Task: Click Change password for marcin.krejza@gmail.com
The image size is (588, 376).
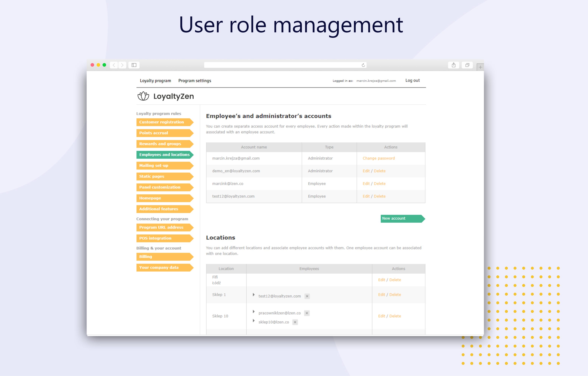Action: pos(379,158)
